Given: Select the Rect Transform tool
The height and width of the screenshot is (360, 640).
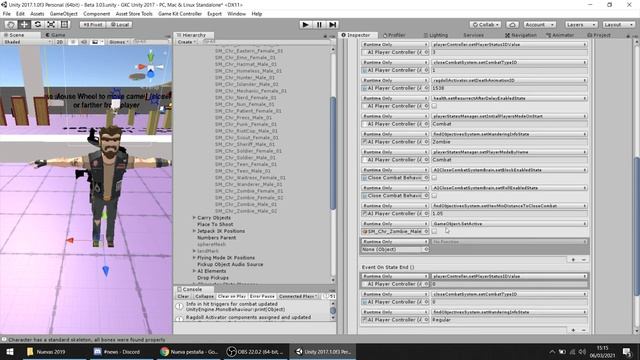Looking at the screenshot, I should tap(64, 24).
